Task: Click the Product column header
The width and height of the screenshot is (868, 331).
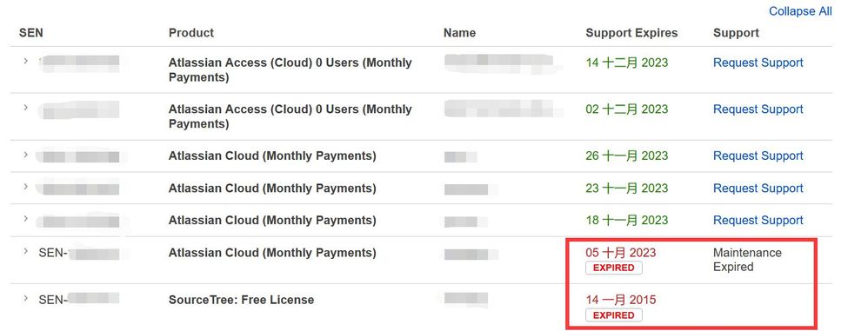Action: pyautogui.click(x=191, y=33)
